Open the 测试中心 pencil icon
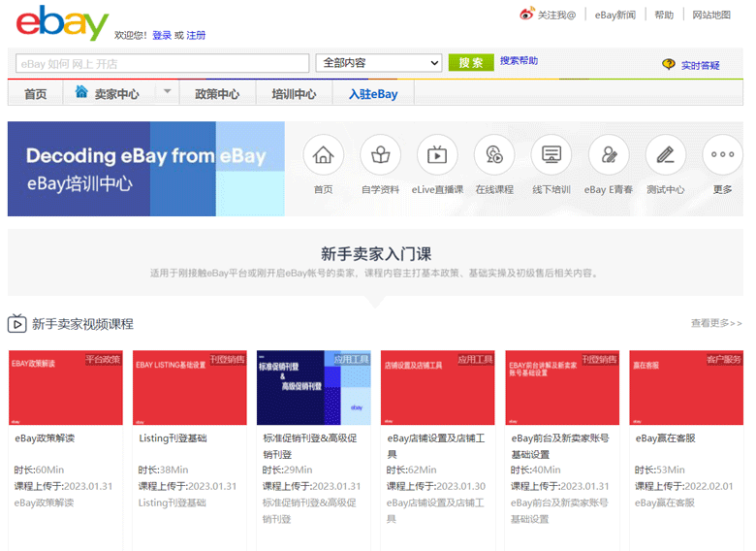The image size is (756, 551). (665, 155)
